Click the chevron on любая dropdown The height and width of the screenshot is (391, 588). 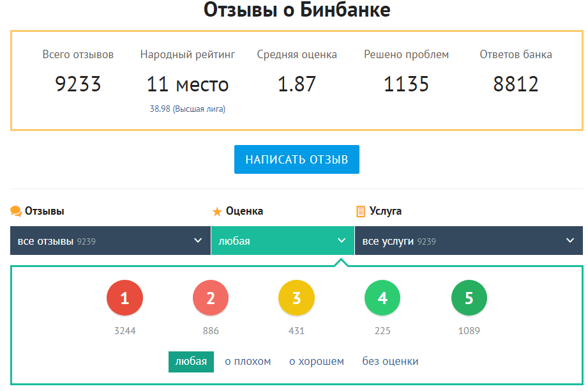pos(342,240)
